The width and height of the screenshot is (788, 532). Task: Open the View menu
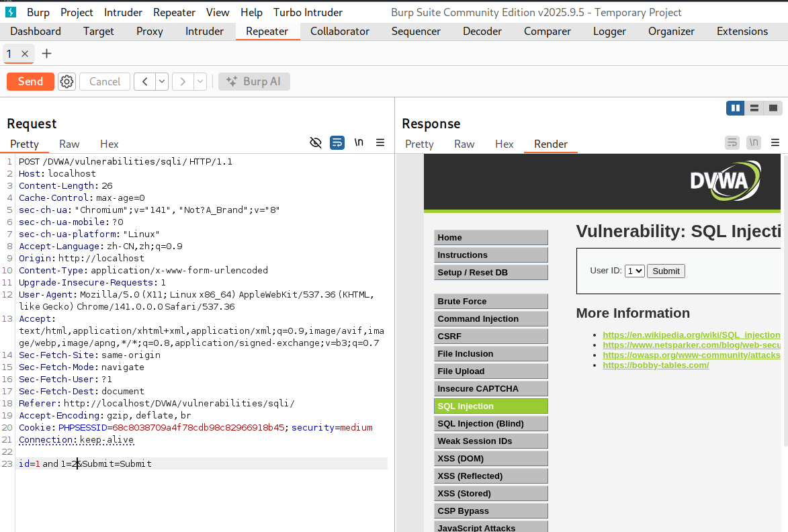tap(218, 12)
